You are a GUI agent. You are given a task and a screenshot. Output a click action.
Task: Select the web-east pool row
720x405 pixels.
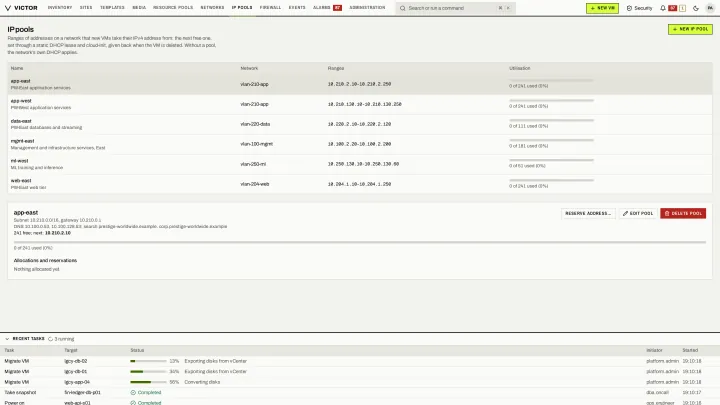point(360,184)
